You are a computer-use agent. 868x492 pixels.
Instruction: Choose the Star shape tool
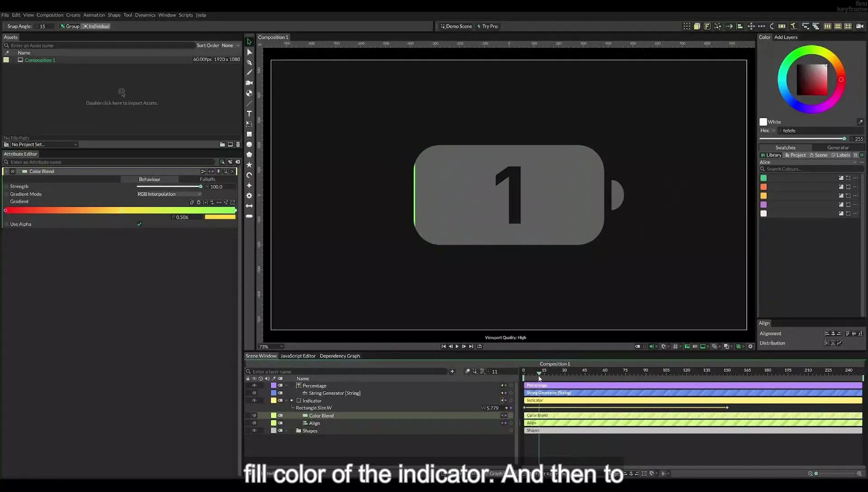[x=249, y=165]
